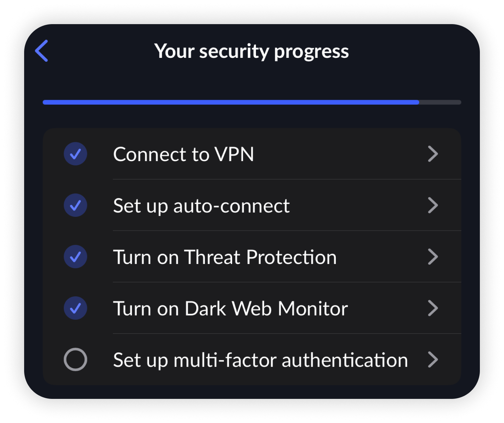Click the empty multi-factor authentication circle
The image size is (504, 423).
75,359
